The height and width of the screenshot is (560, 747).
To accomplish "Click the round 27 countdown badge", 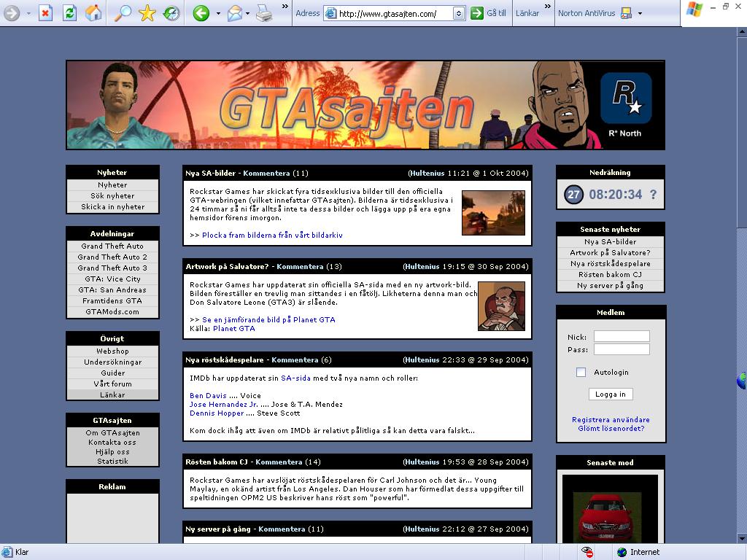I will [573, 194].
